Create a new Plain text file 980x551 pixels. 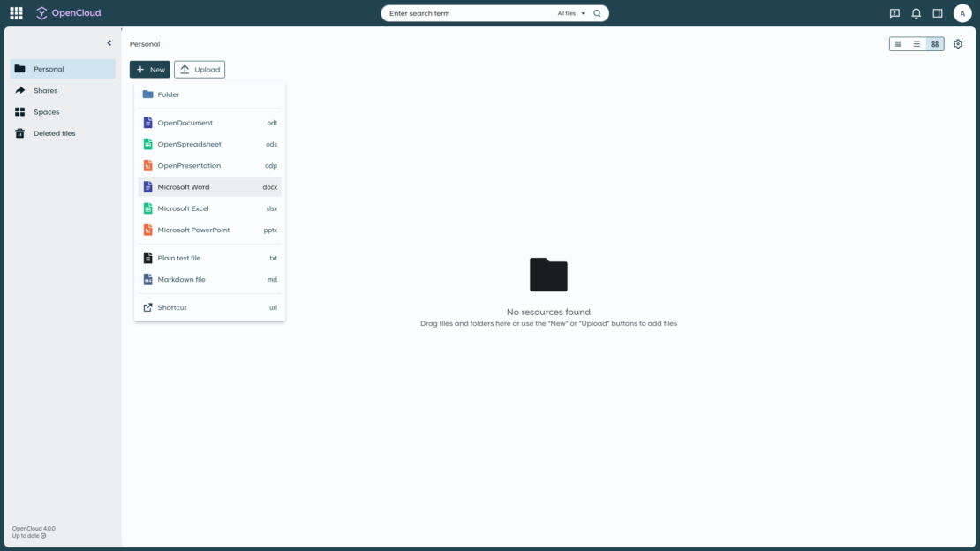click(x=209, y=258)
